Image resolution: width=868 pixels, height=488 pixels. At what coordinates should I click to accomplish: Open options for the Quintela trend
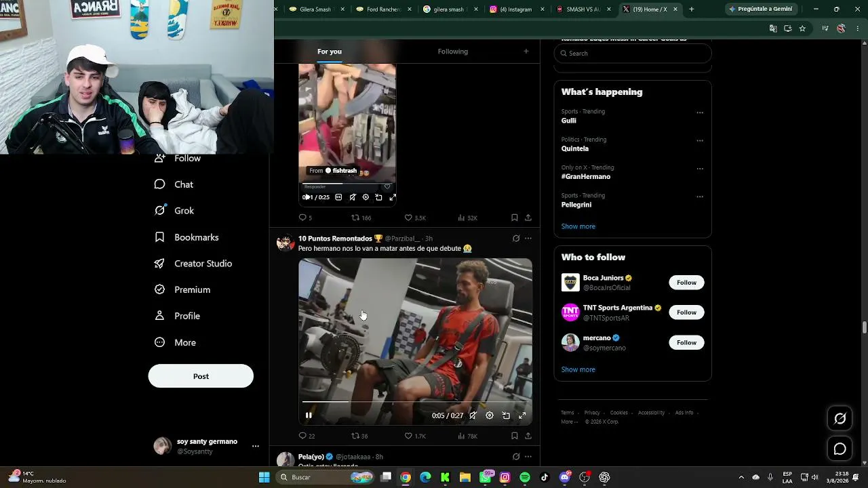(x=700, y=141)
